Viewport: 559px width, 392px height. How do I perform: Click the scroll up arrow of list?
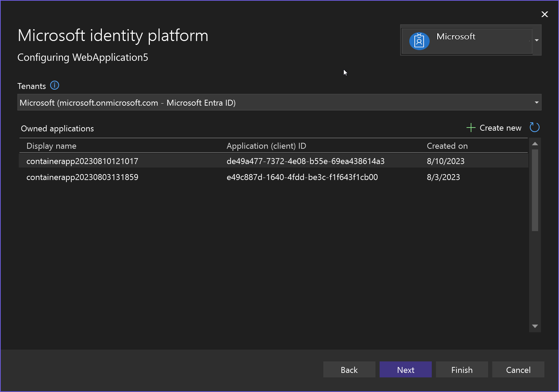tap(535, 144)
